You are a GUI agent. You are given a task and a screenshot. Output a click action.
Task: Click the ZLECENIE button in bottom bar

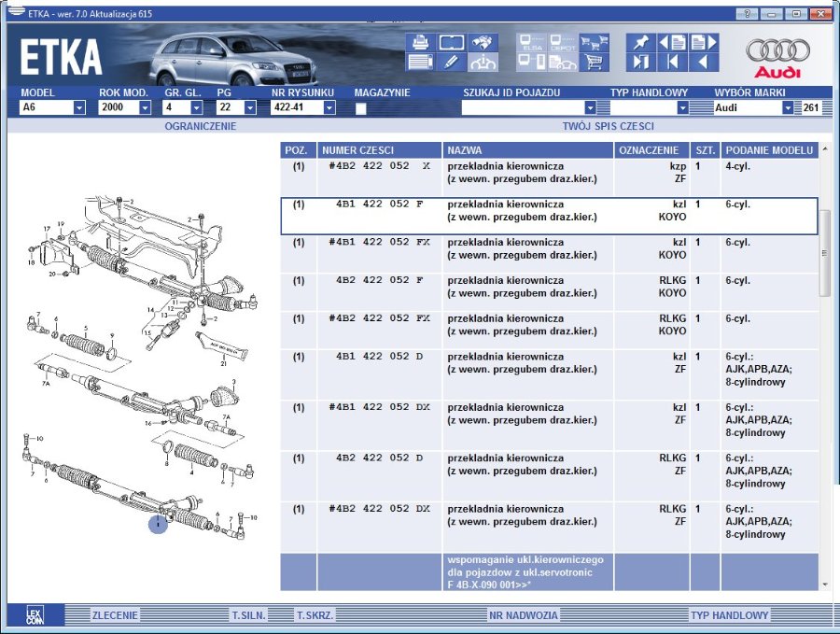(x=115, y=615)
